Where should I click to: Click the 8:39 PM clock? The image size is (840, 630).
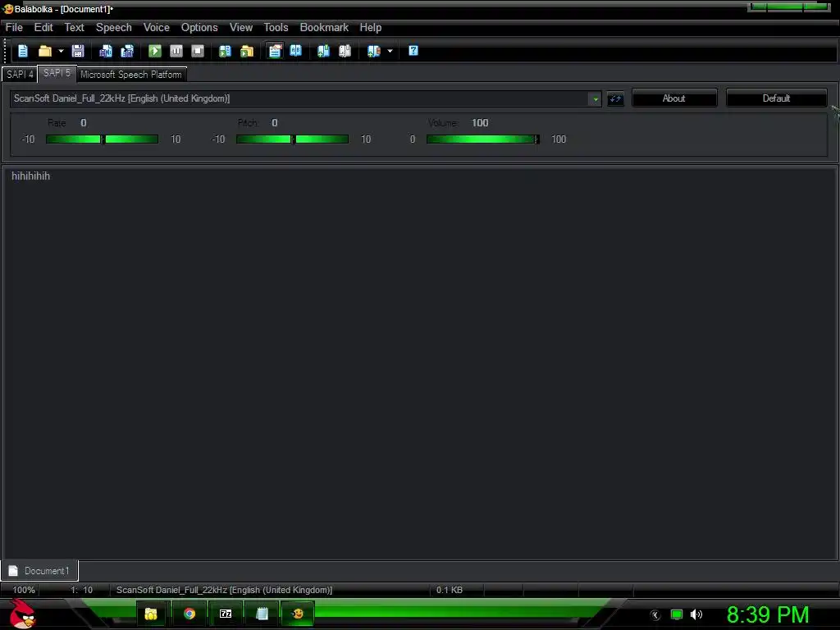pos(767,614)
